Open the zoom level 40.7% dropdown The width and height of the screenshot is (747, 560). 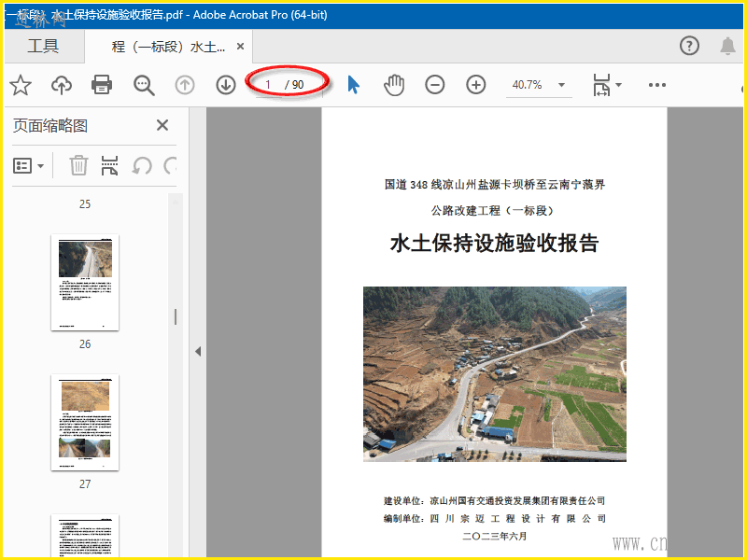coord(561,85)
